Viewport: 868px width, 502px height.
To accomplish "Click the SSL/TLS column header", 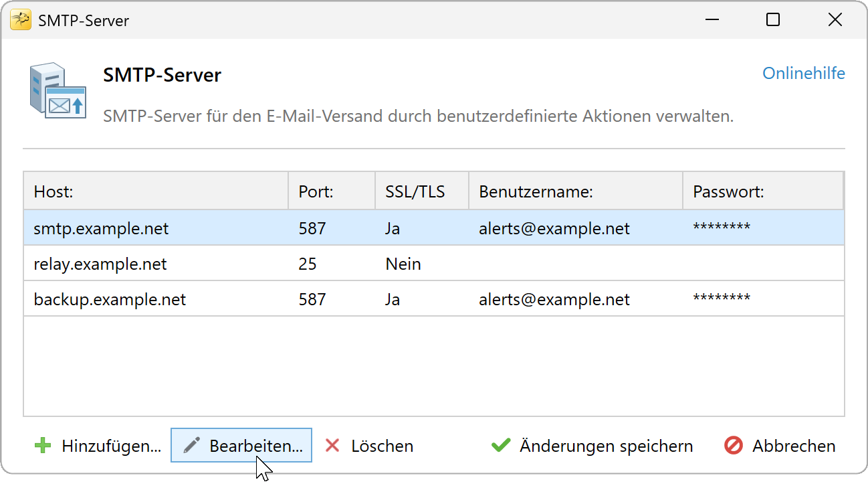I will pyautogui.click(x=422, y=191).
